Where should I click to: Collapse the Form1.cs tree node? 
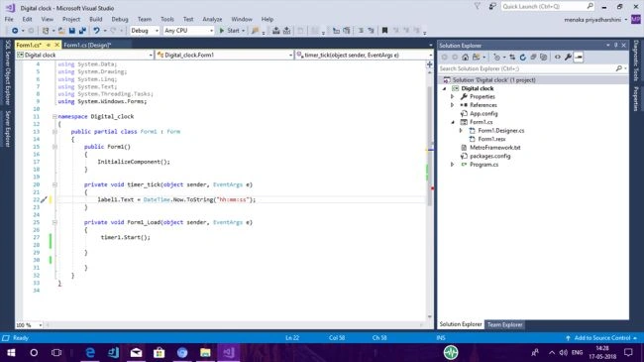pos(453,122)
